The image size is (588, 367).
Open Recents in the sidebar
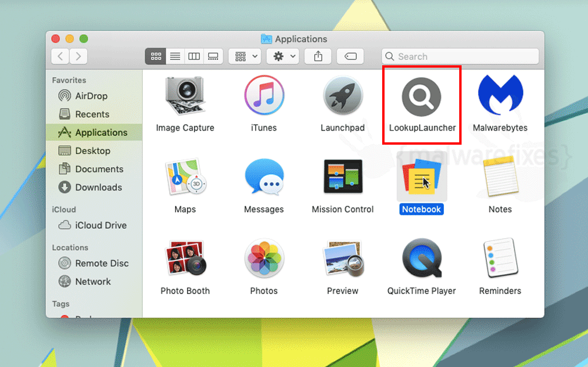pos(94,114)
